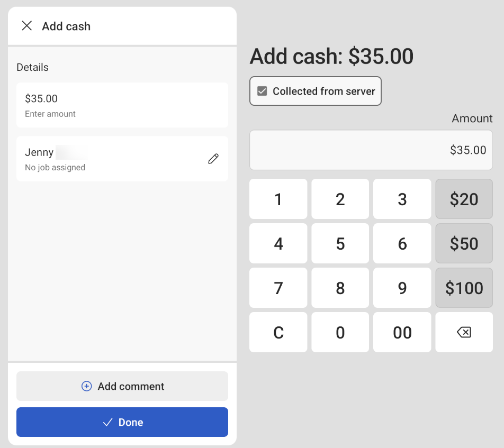Tap keypad digit 6
This screenshot has height=448, width=504.
402,243
